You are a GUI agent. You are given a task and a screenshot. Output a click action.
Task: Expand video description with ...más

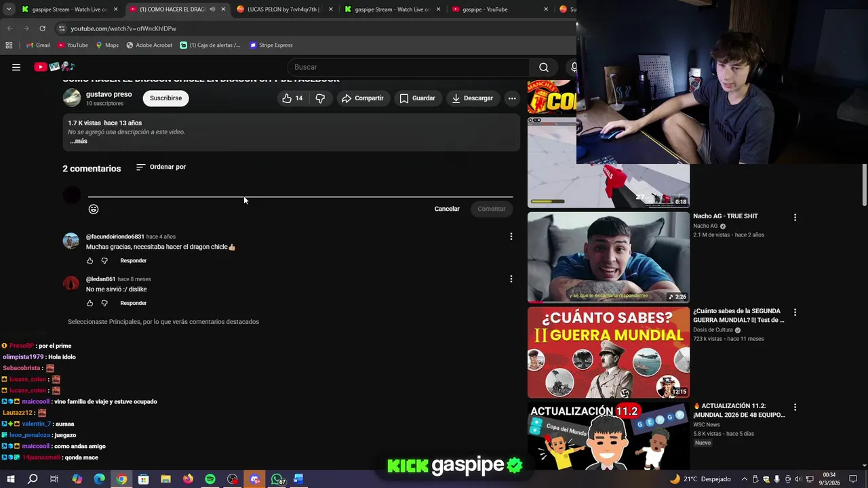click(79, 141)
